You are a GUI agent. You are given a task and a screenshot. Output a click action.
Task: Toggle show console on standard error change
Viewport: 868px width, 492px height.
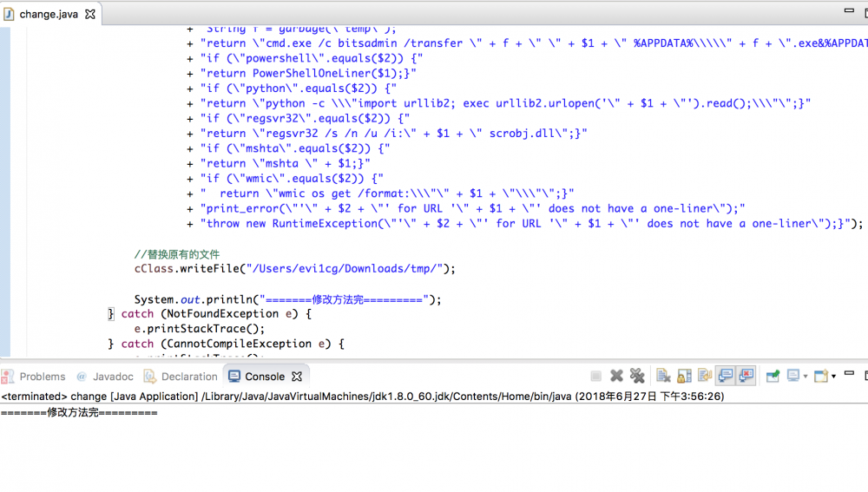[746, 377]
